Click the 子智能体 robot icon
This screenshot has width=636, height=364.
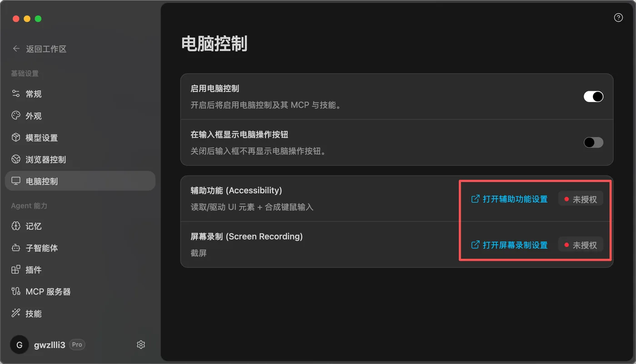[x=16, y=248]
